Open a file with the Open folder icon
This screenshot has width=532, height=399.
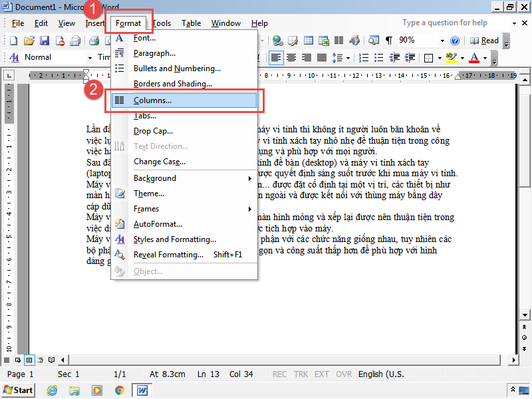pyautogui.click(x=29, y=41)
